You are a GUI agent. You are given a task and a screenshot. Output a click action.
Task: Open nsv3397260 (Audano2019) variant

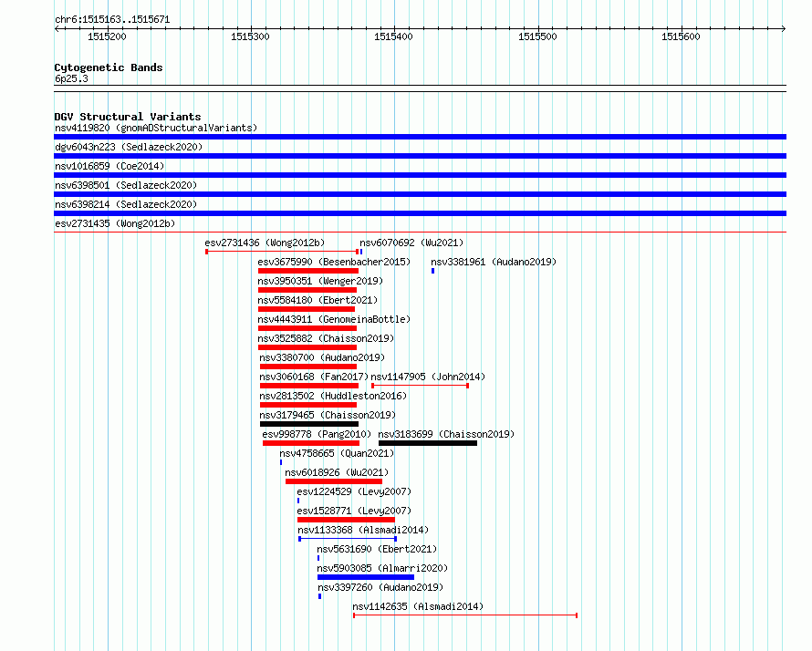coord(380,587)
